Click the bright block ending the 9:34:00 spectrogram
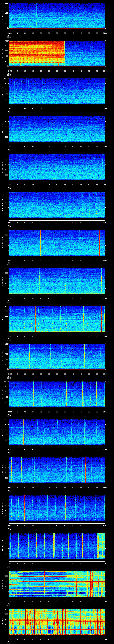 (101, 546)
